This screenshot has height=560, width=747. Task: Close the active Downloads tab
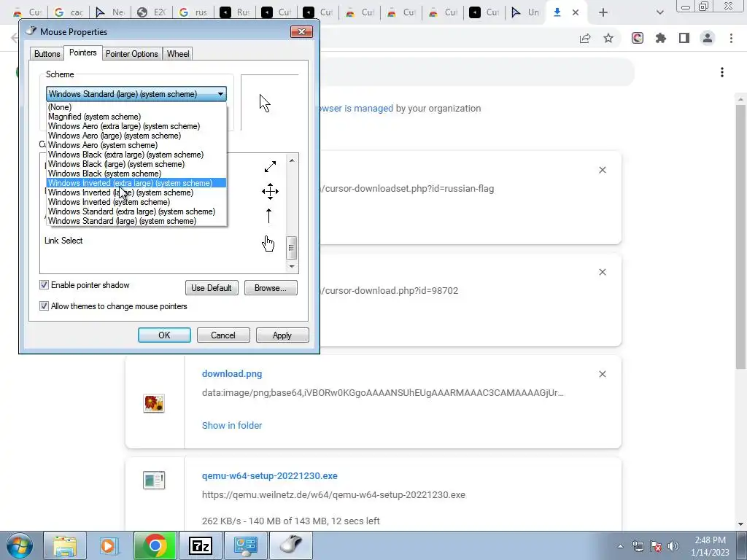576,12
